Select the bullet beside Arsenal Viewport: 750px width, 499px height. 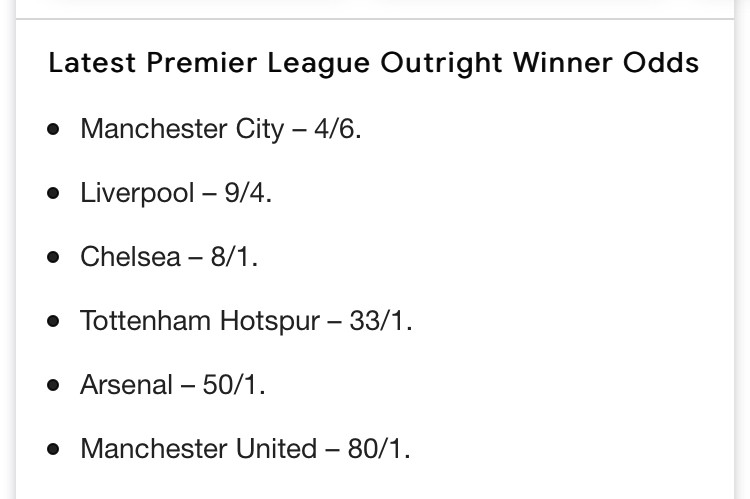[53, 385]
